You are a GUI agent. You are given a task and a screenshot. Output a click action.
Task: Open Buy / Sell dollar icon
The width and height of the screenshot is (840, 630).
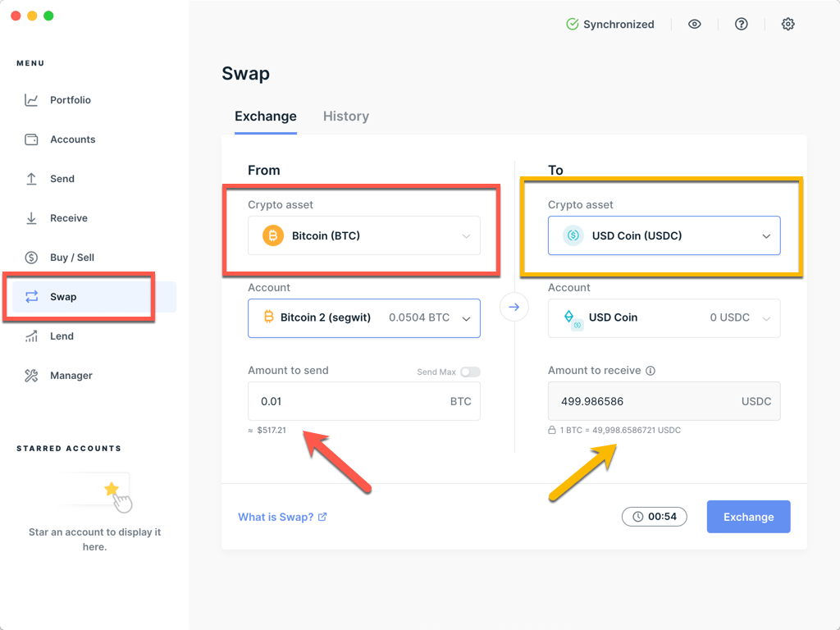31,258
